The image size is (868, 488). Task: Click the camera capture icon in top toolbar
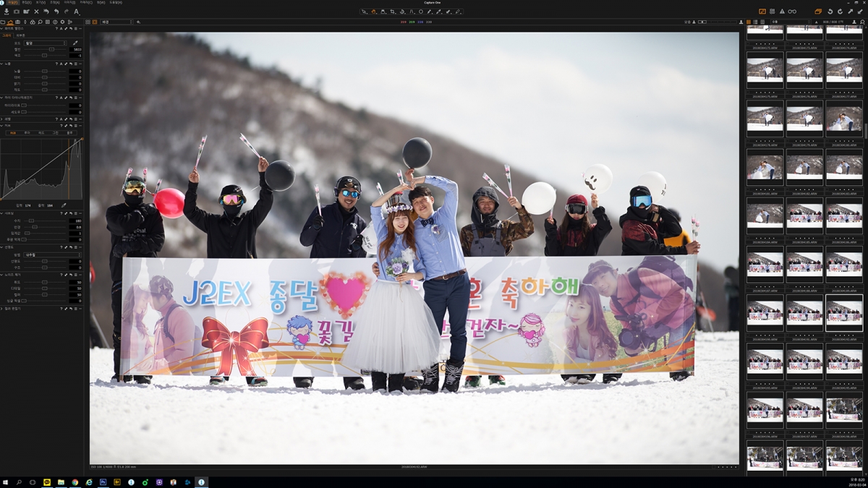tap(17, 12)
